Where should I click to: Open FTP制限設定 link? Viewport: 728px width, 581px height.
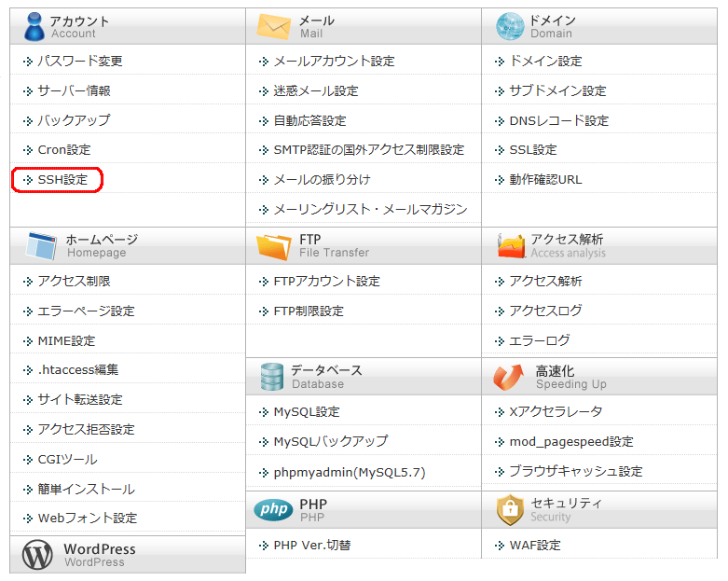tap(309, 311)
